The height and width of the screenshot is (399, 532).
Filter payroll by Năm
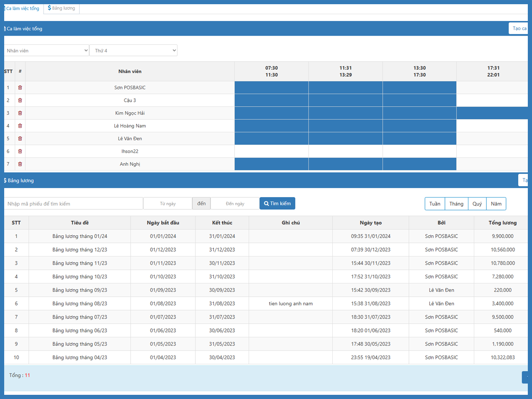click(496, 204)
